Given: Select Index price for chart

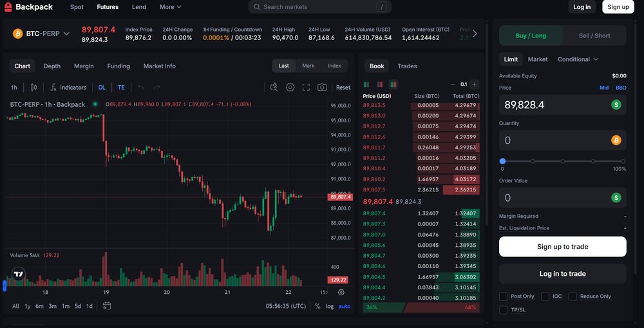Looking at the screenshot, I should pyautogui.click(x=334, y=66).
